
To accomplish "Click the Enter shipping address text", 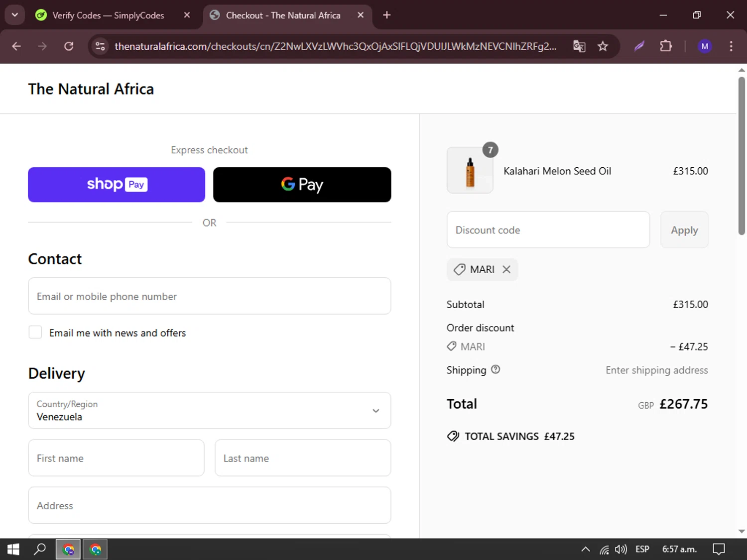I will [x=657, y=370].
